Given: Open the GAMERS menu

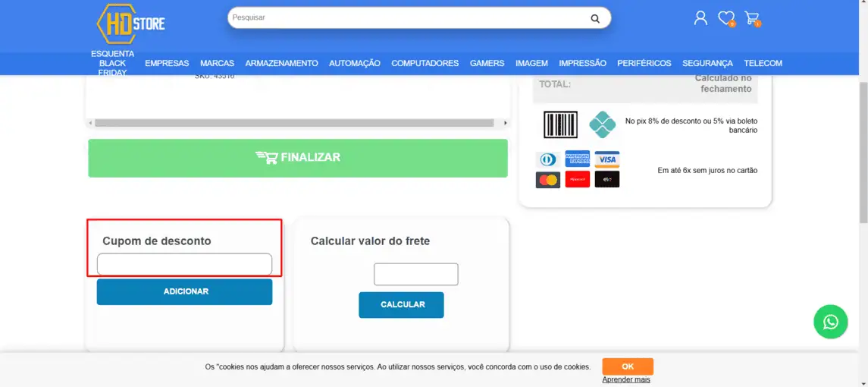Looking at the screenshot, I should (x=487, y=63).
